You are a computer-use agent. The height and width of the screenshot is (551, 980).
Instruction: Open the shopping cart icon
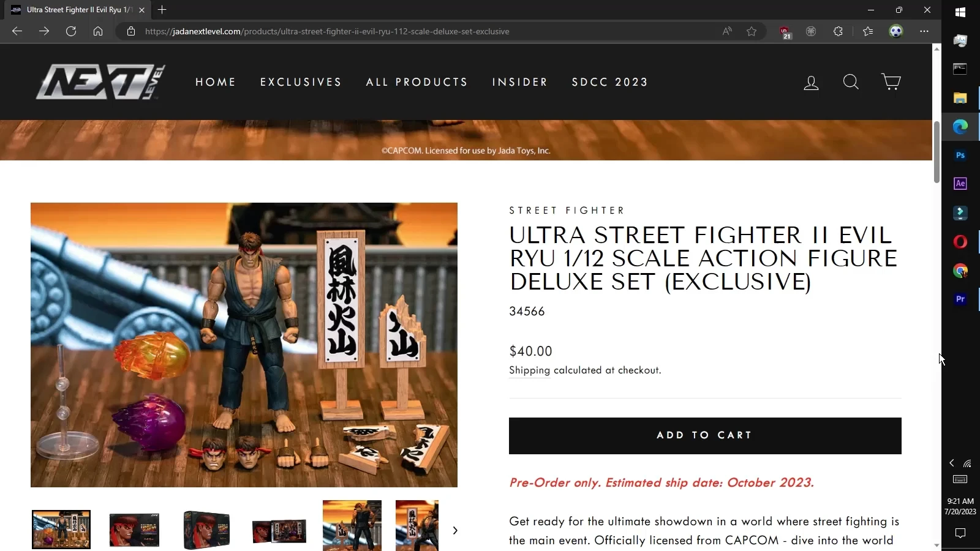(x=891, y=82)
